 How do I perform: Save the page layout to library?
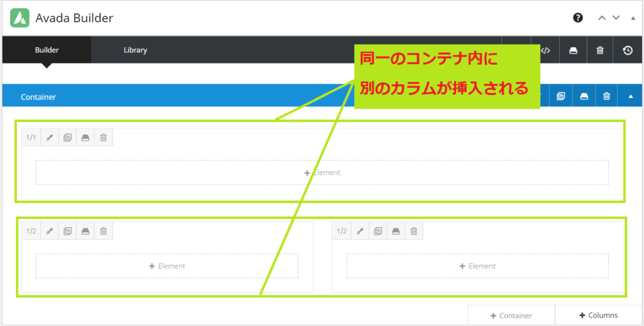point(574,50)
